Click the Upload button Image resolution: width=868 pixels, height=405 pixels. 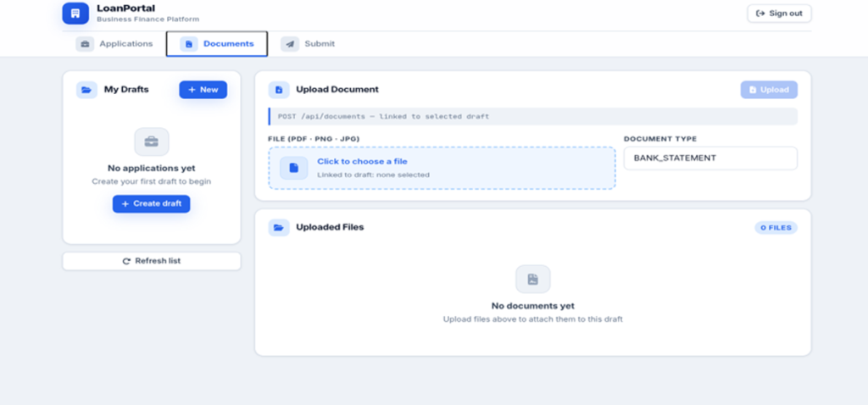769,90
